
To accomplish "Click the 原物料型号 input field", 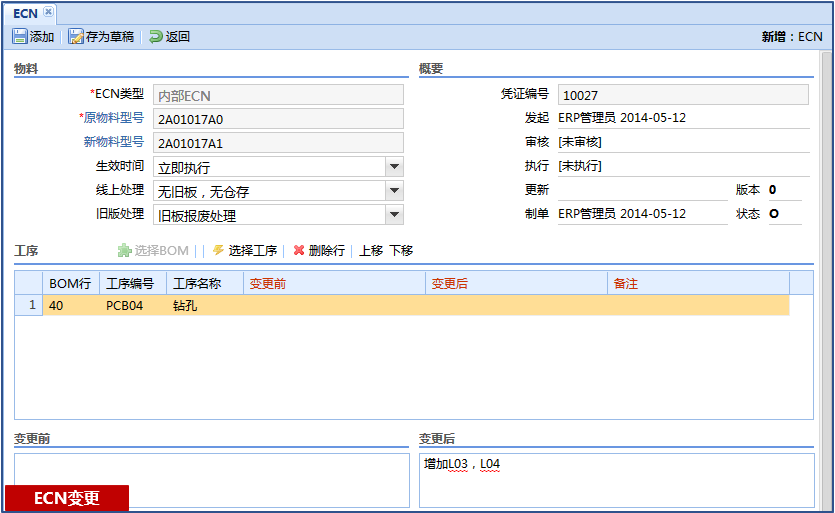I will click(278, 119).
